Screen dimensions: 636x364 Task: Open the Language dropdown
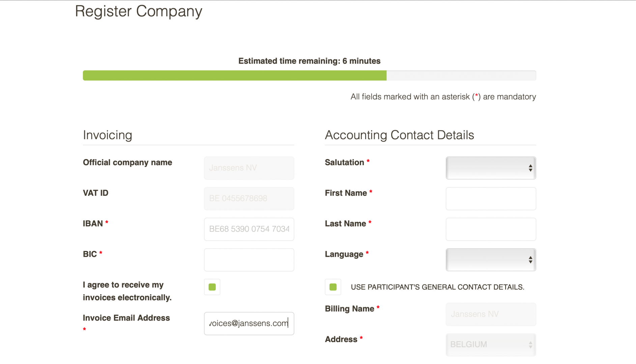pos(490,260)
